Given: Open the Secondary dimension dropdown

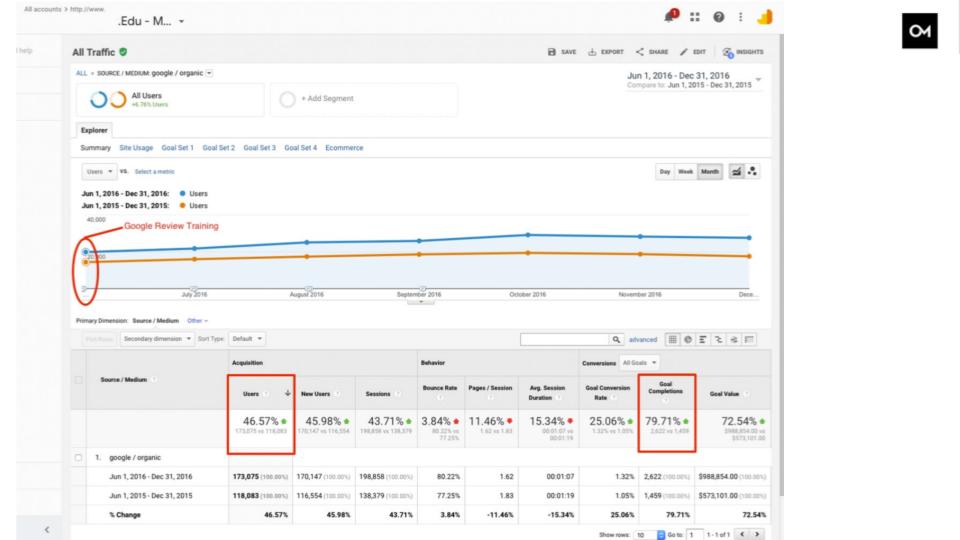Looking at the screenshot, I should [157, 339].
